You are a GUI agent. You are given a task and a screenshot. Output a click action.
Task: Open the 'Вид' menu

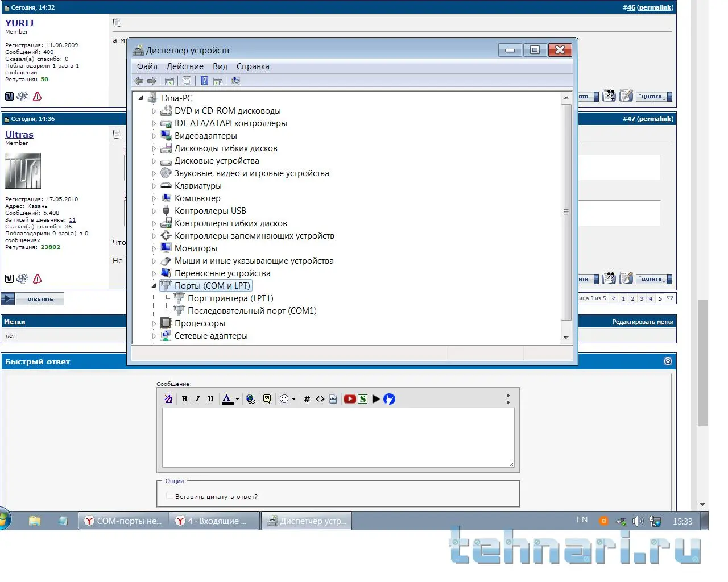(220, 66)
